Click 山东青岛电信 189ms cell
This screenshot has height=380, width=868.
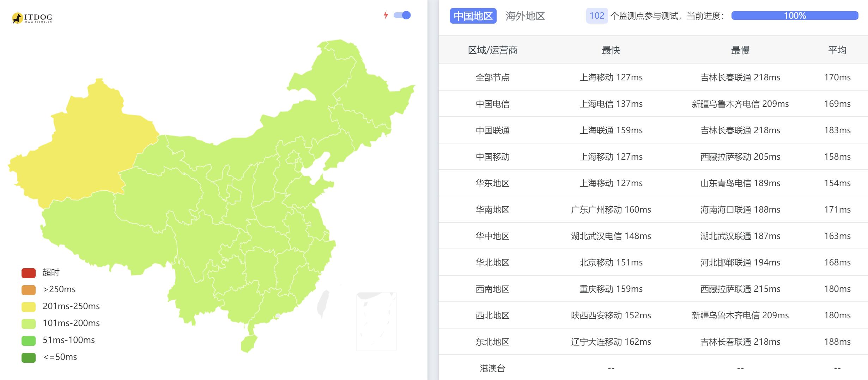tap(740, 183)
